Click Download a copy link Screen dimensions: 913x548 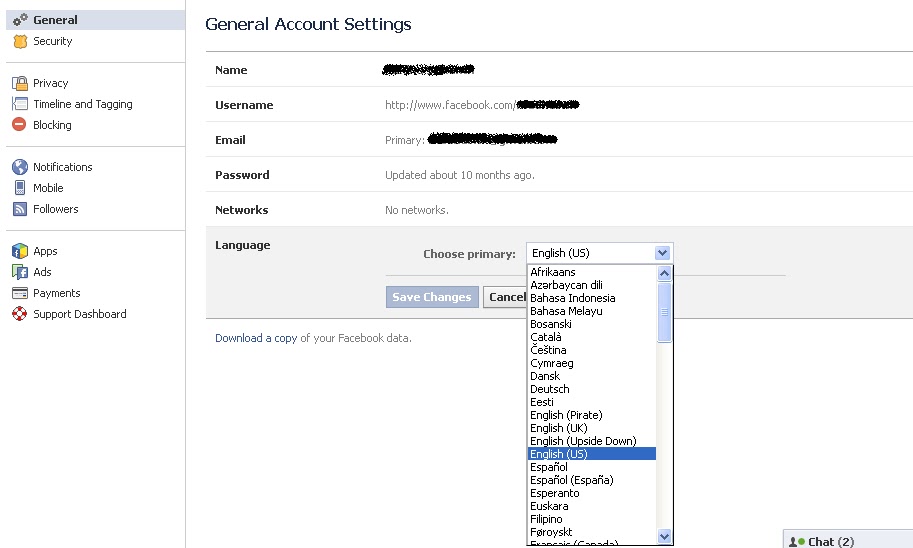coord(256,338)
